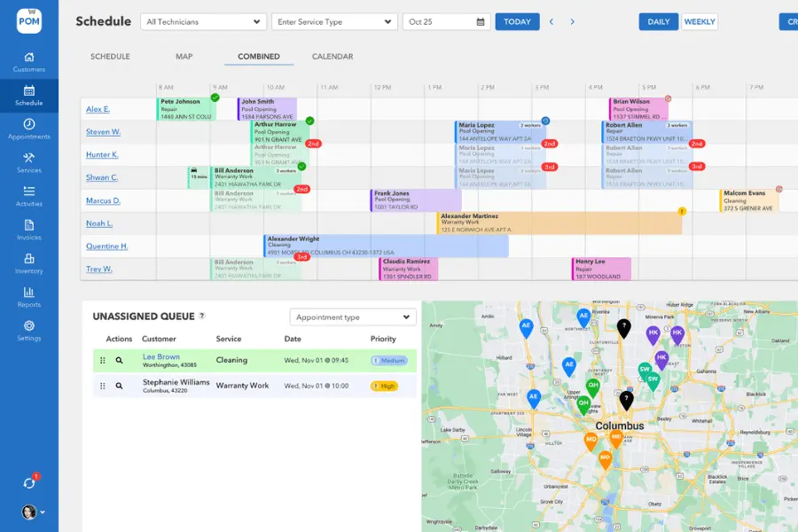Open technician Noah L. link

(x=99, y=223)
